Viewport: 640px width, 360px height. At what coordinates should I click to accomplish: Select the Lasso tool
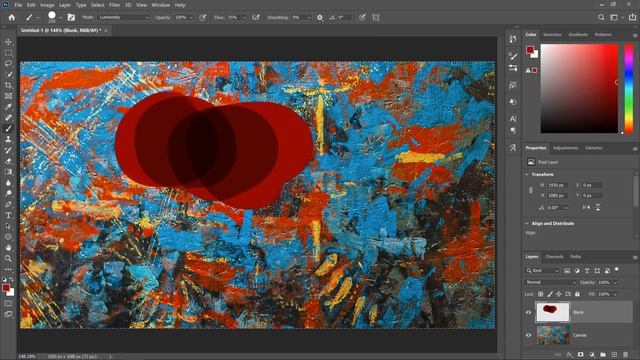(x=8, y=64)
